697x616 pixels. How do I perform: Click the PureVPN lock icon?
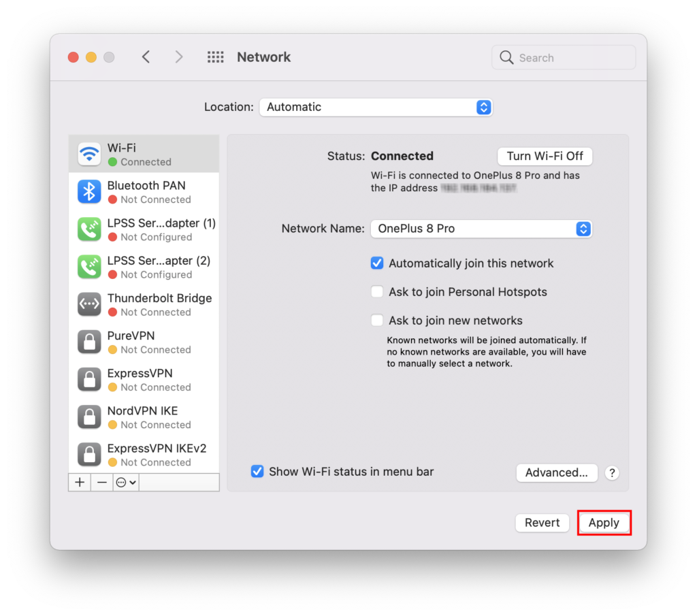89,342
